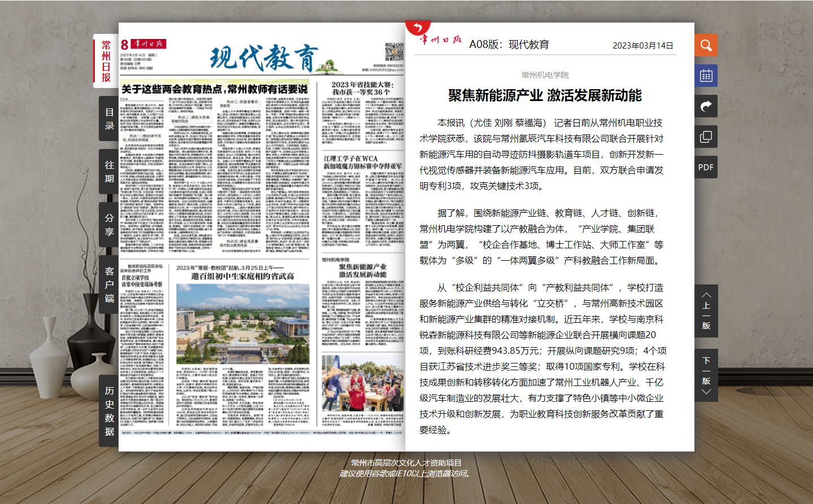813x504 pixels.
Task: Open the 往期 past issues tab
Action: click(109, 172)
